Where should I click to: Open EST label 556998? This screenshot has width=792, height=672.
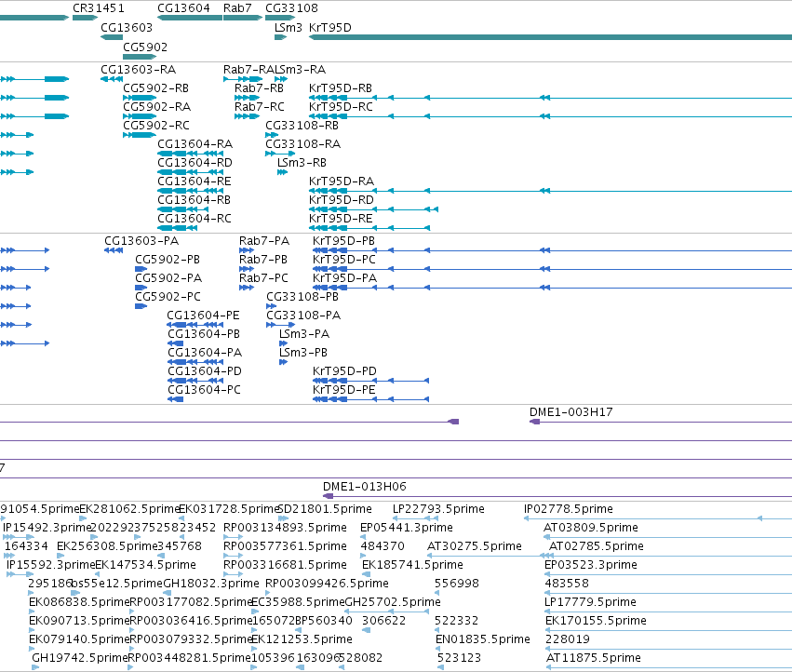457,584
